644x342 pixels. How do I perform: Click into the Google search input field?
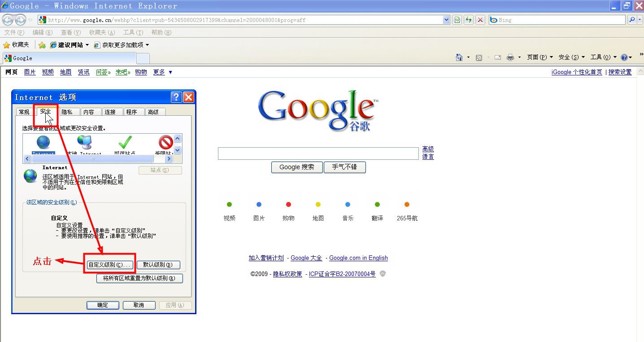click(318, 153)
